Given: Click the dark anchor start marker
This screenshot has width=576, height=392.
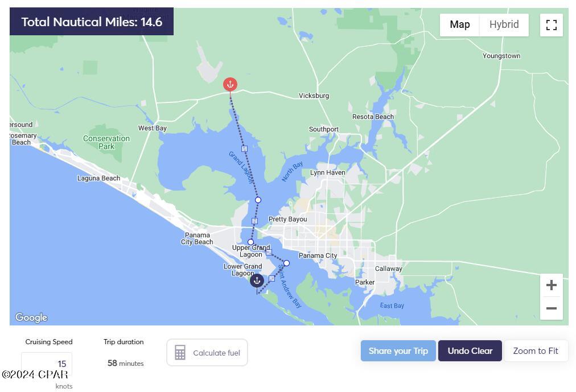Looking at the screenshot, I should tap(257, 280).
